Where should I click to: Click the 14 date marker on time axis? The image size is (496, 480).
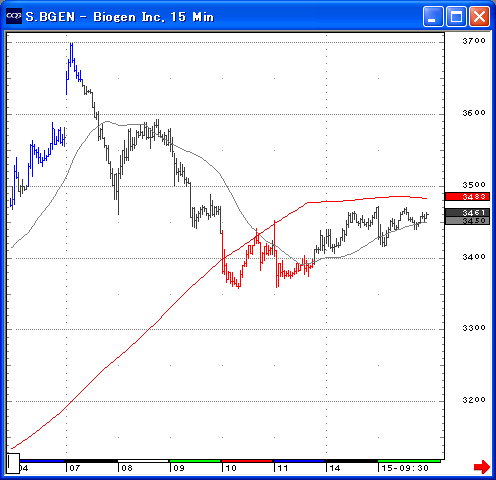[335, 468]
